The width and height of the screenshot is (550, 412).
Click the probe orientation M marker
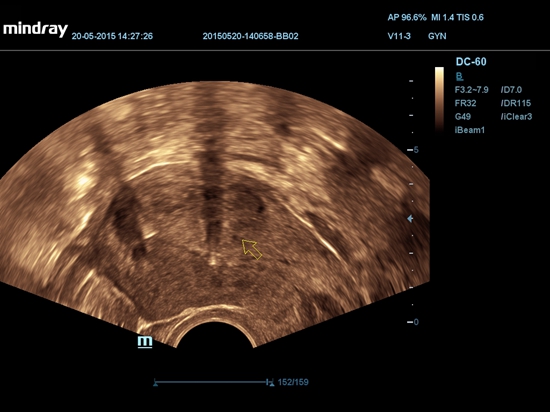click(x=145, y=342)
